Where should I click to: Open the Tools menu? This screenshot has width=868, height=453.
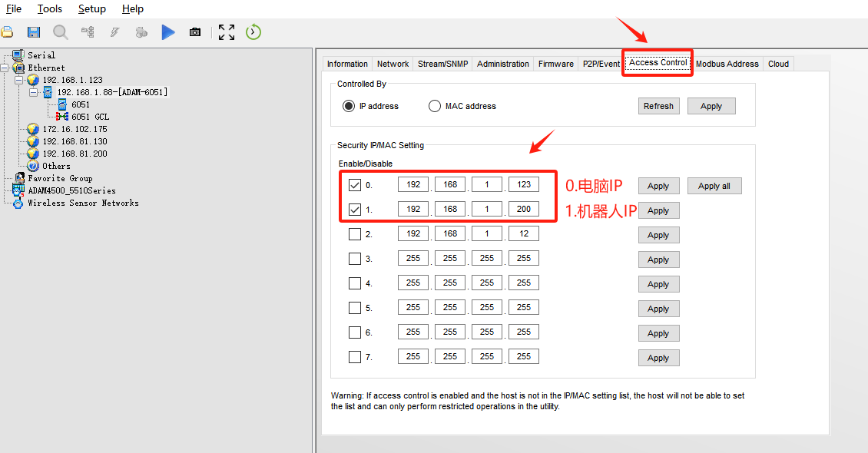pyautogui.click(x=50, y=9)
